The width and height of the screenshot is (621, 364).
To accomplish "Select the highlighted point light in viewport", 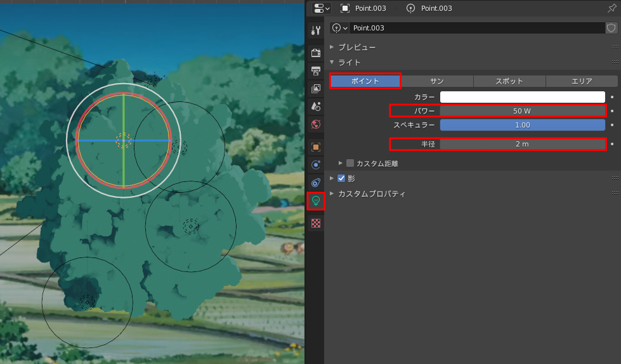I will 123,140.
